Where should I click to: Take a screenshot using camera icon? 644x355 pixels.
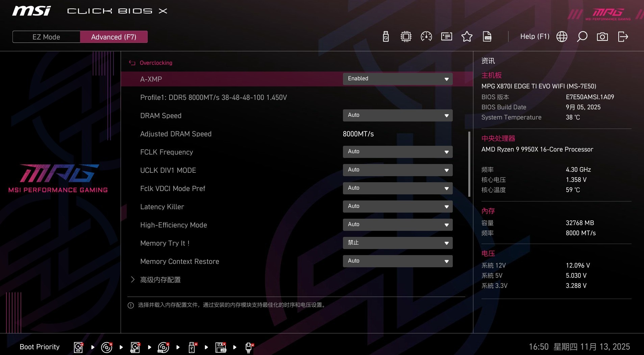pos(602,36)
